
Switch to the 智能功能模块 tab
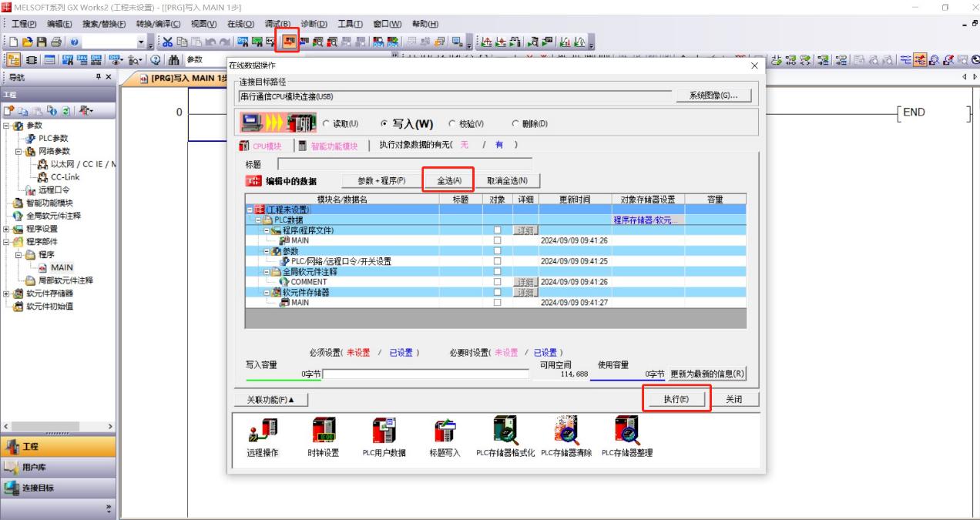coord(328,146)
